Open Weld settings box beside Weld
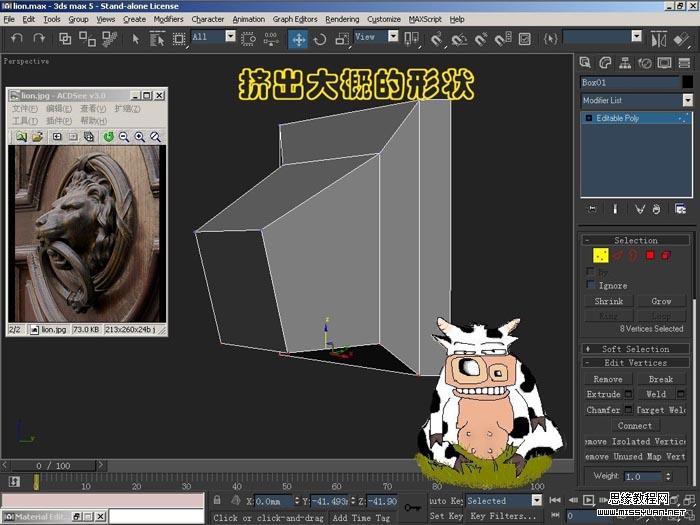Viewport: 700px width, 525px height. pyautogui.click(x=681, y=394)
